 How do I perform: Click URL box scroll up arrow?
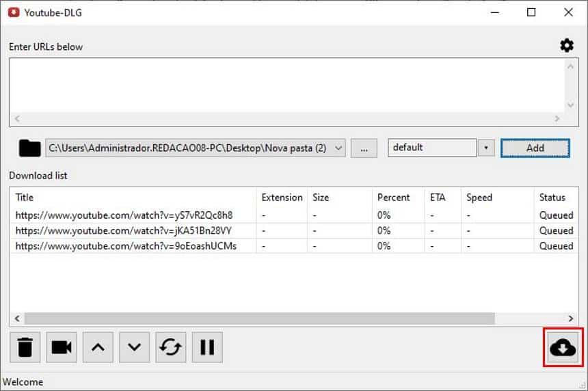(570, 67)
